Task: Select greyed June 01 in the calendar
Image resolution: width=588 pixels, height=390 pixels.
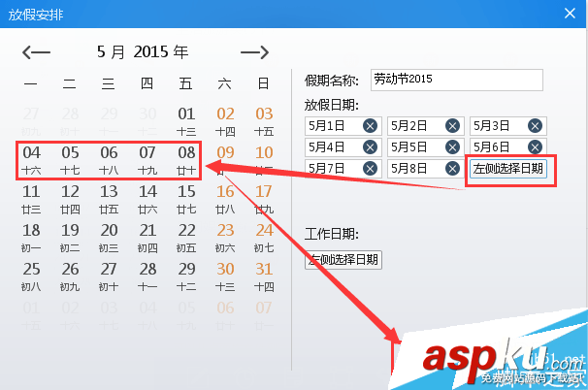Action: pyautogui.click(x=31, y=315)
